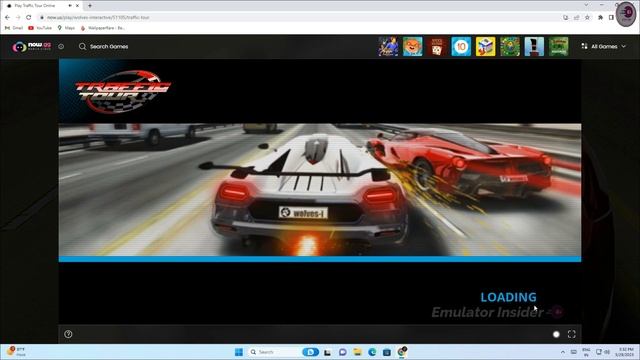Open the Chrome icon on the taskbar
This screenshot has width=640, height=360.
[x=402, y=352]
